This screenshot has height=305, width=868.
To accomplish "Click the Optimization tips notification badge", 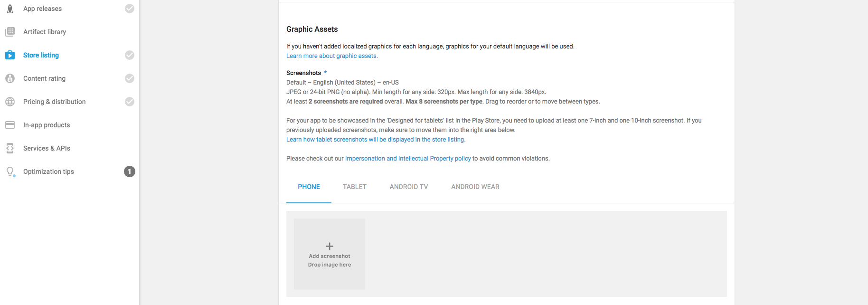I will (x=130, y=172).
